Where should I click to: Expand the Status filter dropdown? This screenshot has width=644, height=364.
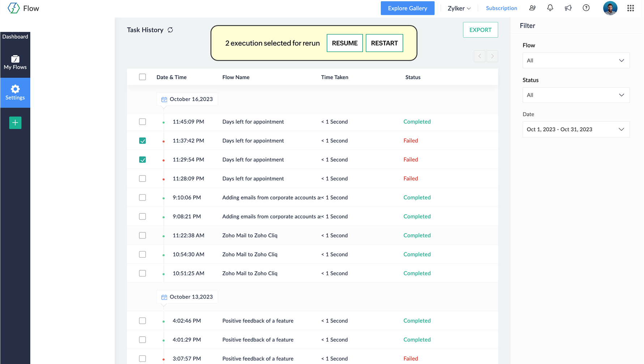(576, 95)
